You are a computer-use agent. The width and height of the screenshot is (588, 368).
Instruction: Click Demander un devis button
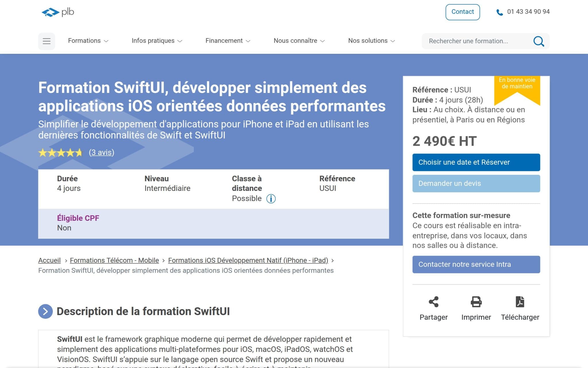coord(476,183)
